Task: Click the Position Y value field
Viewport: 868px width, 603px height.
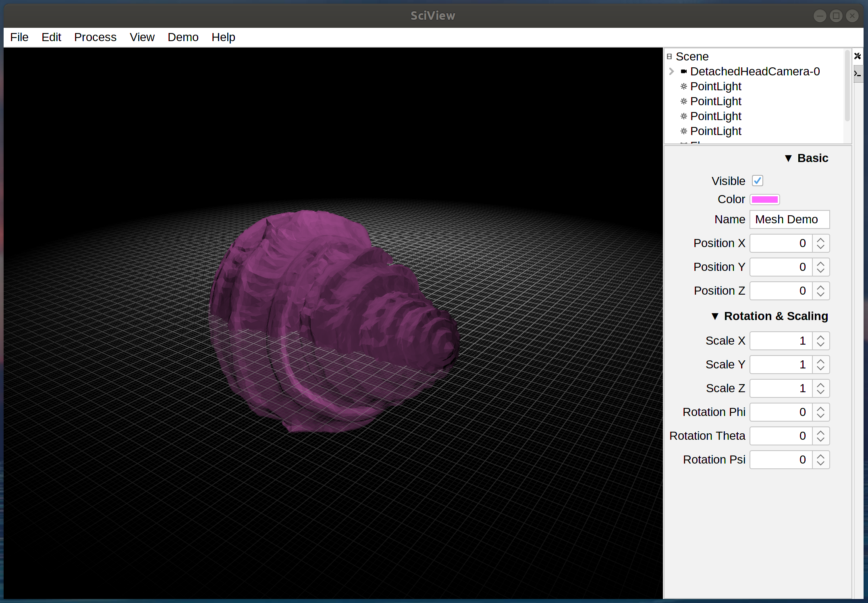Action: pos(781,267)
